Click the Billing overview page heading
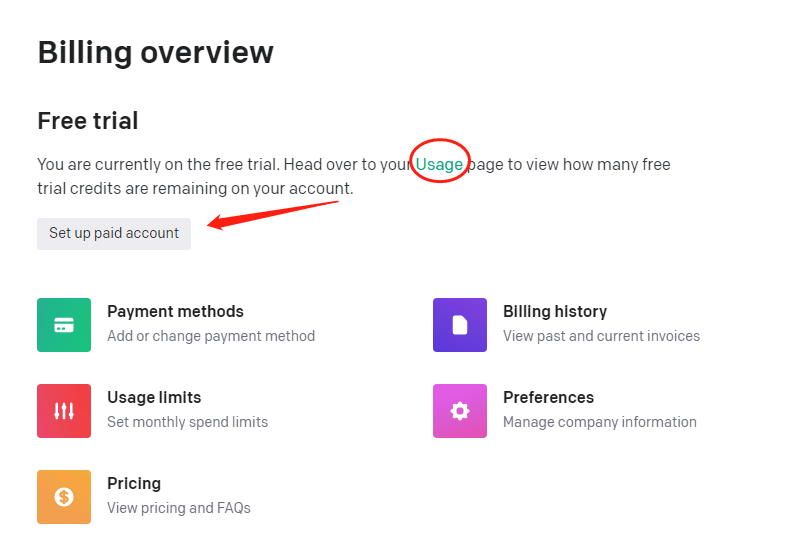Image resolution: width=801 pixels, height=542 pixels. pyautogui.click(x=155, y=52)
